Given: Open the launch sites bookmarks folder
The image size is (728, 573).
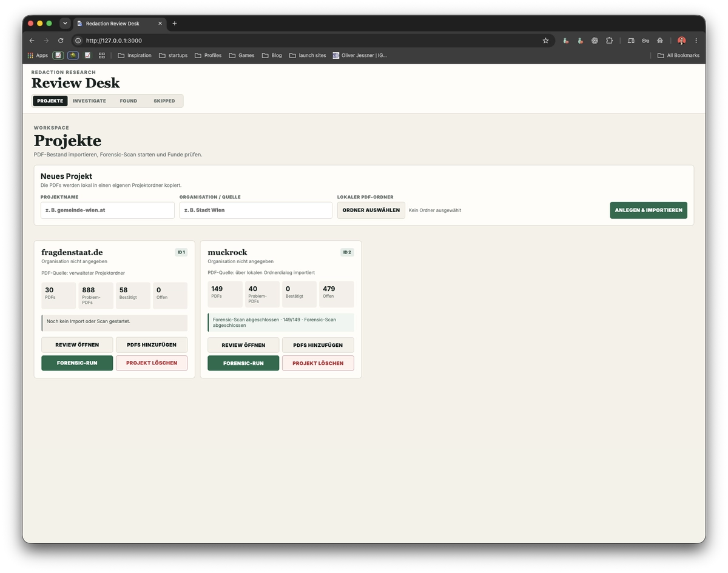Looking at the screenshot, I should pos(308,55).
